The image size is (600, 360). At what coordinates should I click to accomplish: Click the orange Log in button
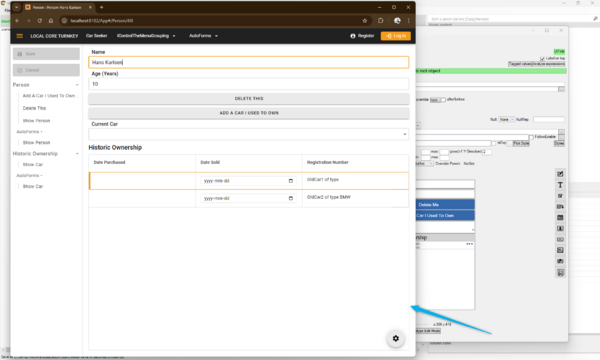(396, 36)
